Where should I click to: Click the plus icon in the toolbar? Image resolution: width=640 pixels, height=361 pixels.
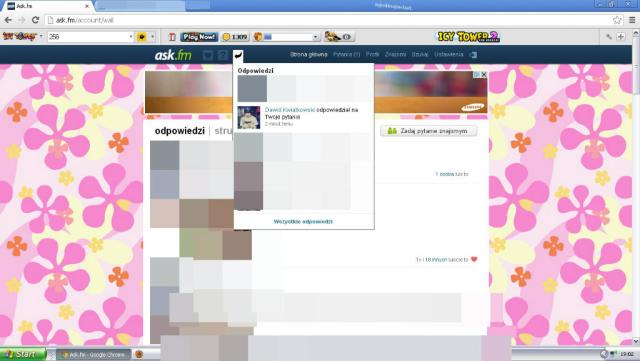pyautogui.click(x=621, y=37)
